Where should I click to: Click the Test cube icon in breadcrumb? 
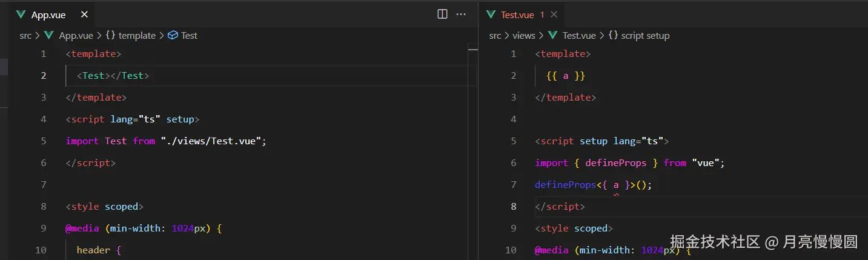(173, 36)
